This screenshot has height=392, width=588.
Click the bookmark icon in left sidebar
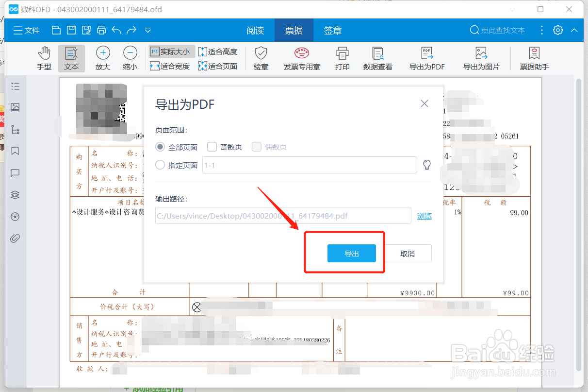point(15,152)
